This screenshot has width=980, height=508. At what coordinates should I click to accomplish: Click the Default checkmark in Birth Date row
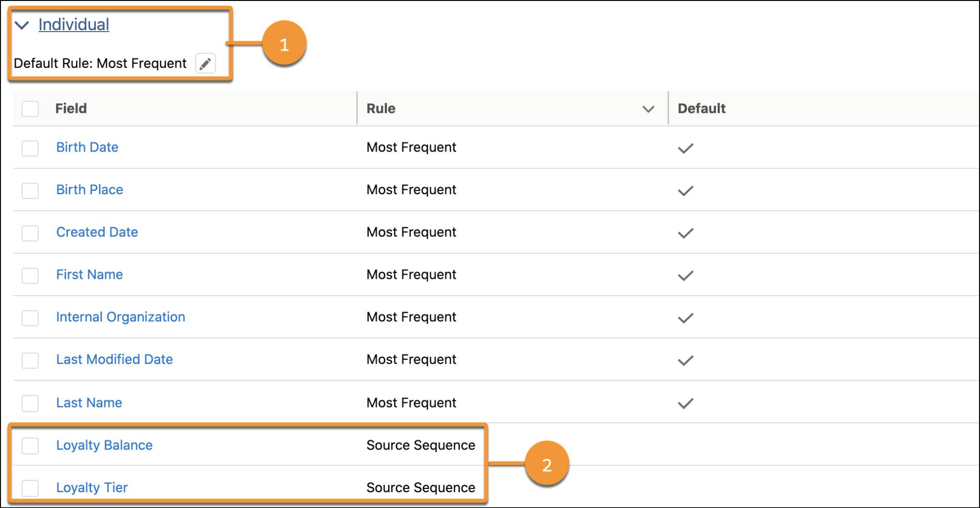coord(685,148)
